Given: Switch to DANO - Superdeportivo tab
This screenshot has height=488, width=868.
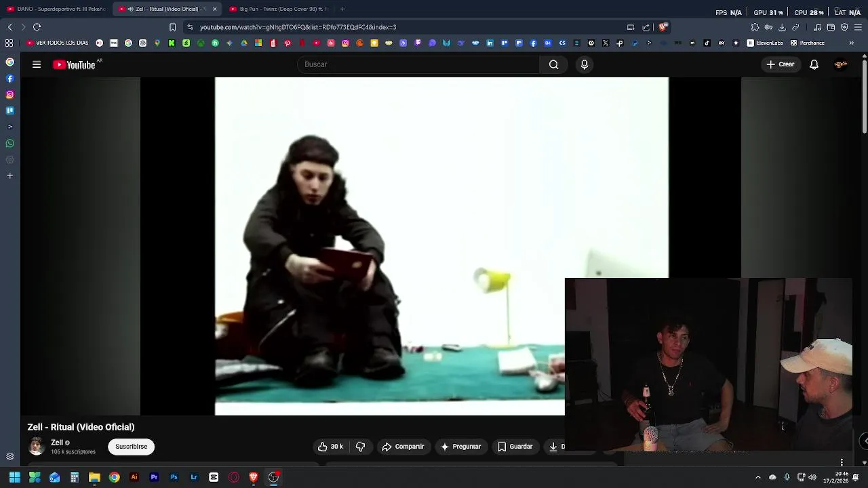Looking at the screenshot, I should 56,9.
